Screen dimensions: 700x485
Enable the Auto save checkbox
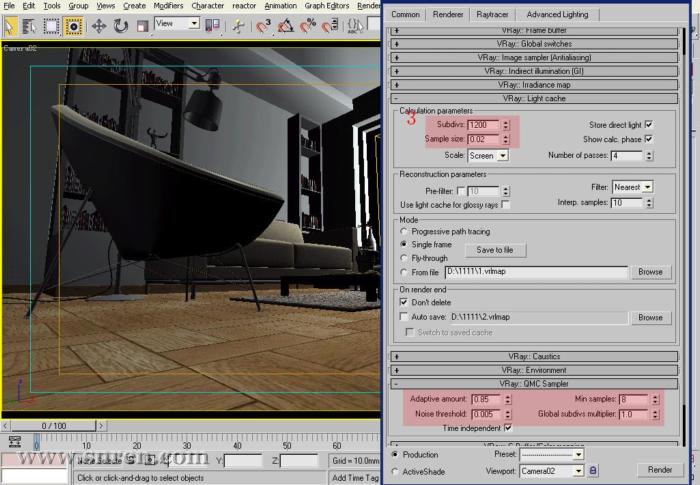click(404, 317)
